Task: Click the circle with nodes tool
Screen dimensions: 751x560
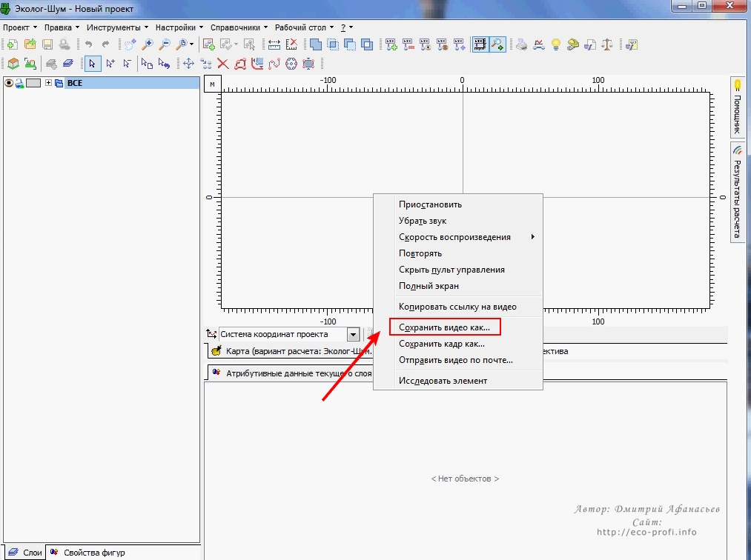Action: coord(291,63)
